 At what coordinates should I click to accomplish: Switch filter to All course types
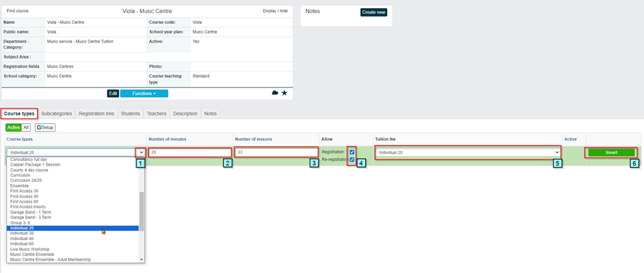26,127
